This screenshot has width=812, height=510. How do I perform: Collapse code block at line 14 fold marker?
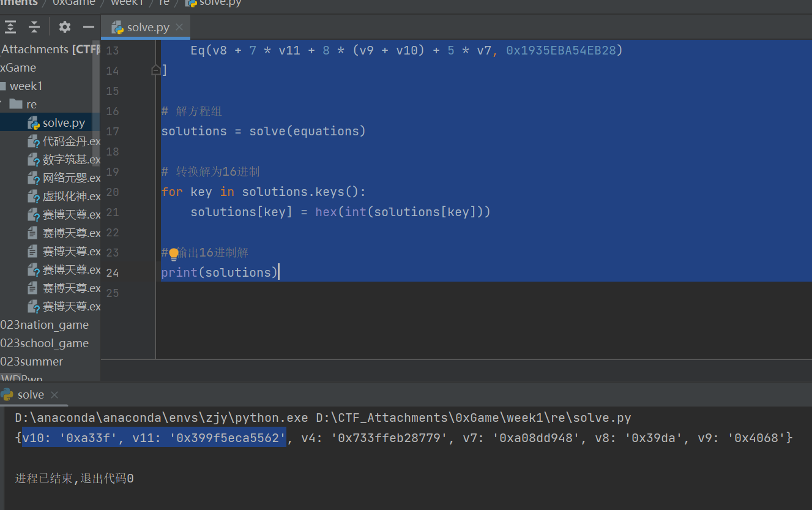(155, 70)
